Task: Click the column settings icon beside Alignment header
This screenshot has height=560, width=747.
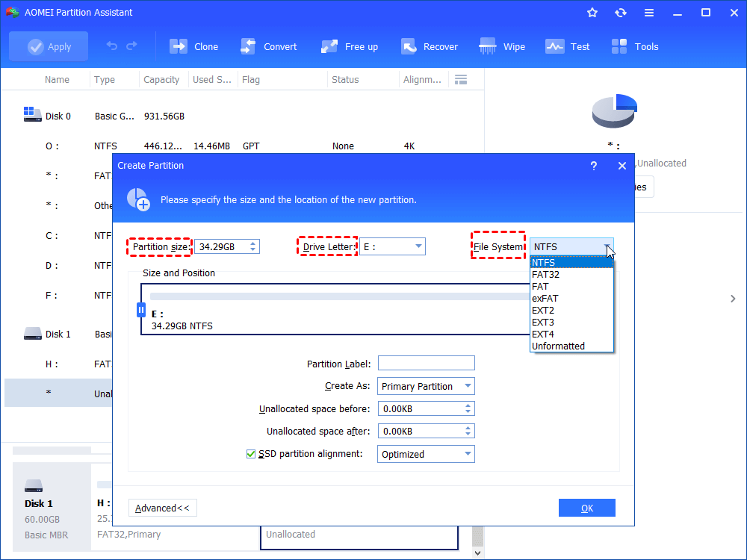Action: 461,79
